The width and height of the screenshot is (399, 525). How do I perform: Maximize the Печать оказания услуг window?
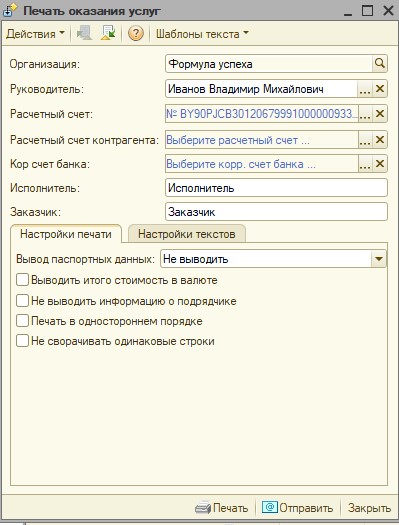coord(368,10)
